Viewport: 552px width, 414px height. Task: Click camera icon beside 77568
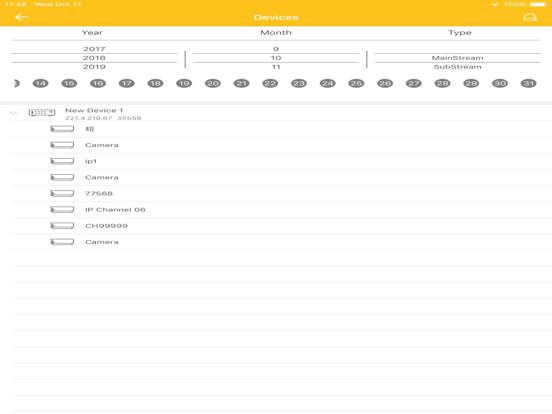click(62, 194)
